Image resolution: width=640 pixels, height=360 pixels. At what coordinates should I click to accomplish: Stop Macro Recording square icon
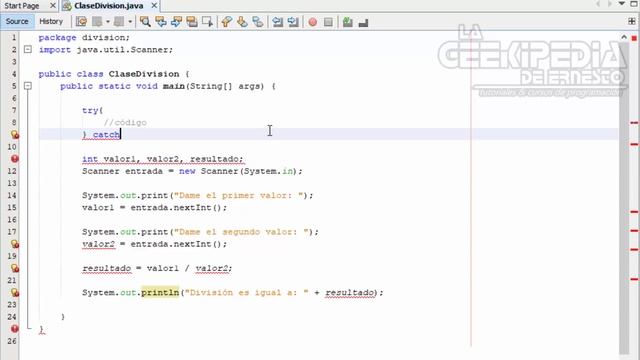(x=328, y=22)
